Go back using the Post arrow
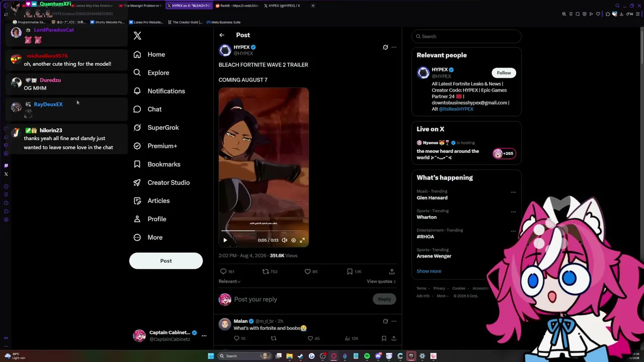 [222, 35]
